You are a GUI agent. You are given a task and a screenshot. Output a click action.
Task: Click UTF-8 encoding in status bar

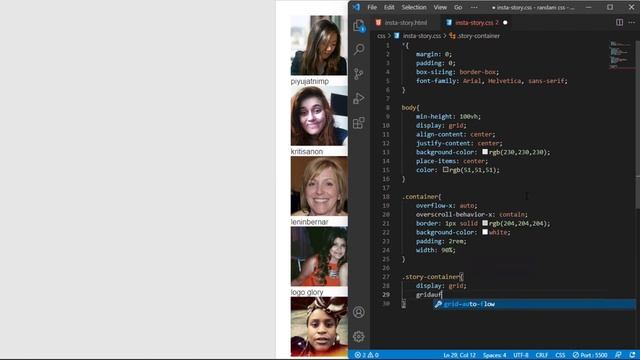(521, 355)
